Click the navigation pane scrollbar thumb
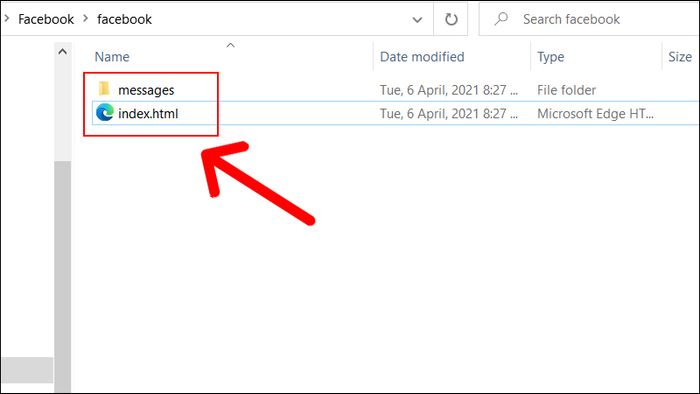Viewport: 700px width, 394px height. point(62,277)
